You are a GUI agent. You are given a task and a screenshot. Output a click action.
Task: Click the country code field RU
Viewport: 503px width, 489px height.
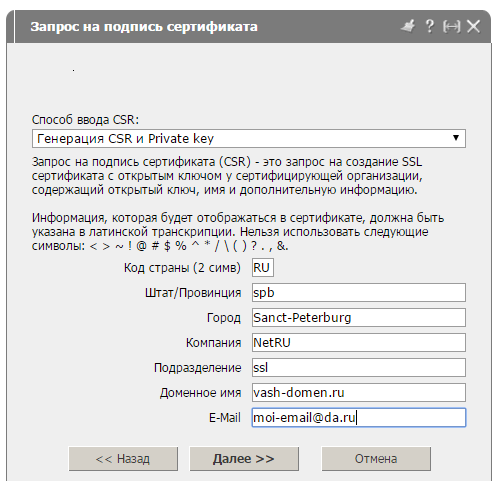[263, 268]
